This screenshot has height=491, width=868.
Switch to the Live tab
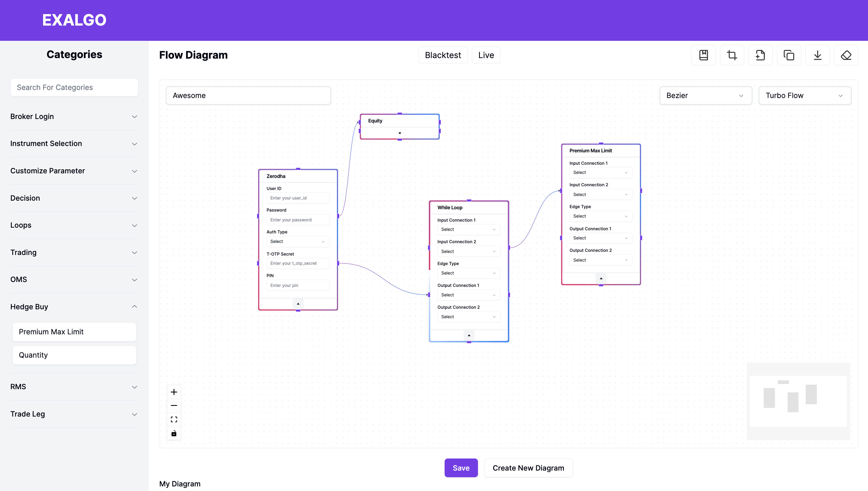pos(486,55)
